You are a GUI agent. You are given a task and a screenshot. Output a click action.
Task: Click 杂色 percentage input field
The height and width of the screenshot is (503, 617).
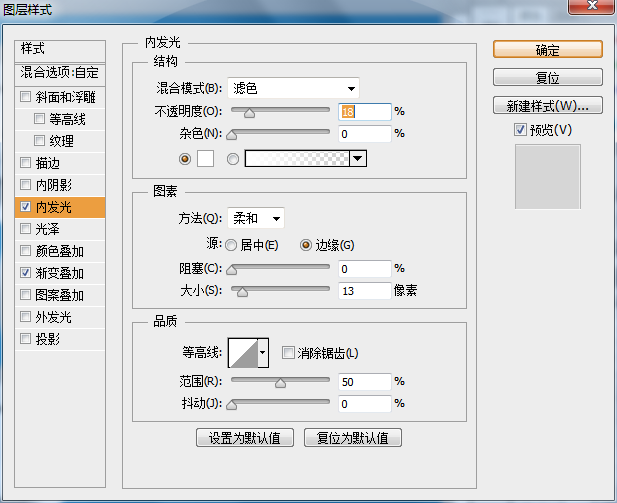click(x=365, y=134)
